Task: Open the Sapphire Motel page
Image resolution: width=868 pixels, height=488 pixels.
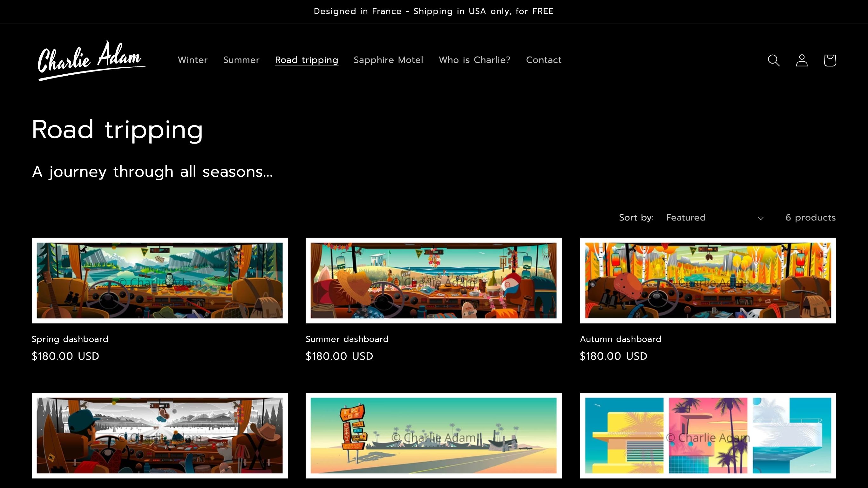Action: (x=388, y=60)
